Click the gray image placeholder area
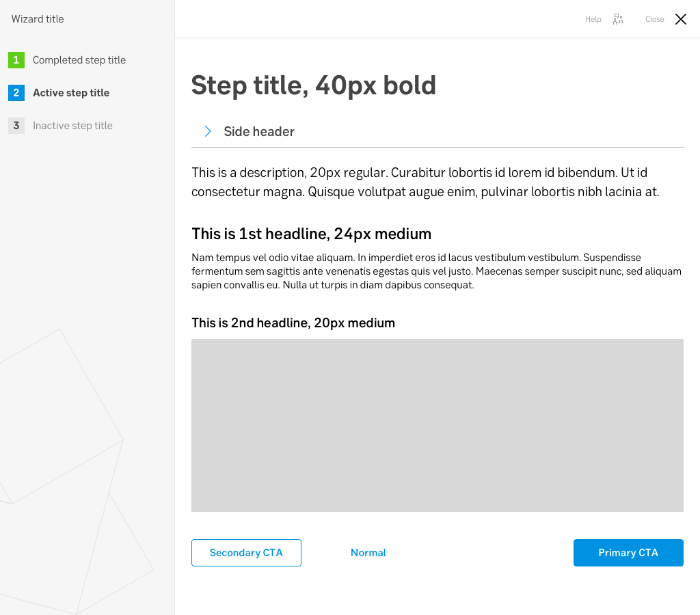Screen dimensions: 700x615 coord(437,425)
